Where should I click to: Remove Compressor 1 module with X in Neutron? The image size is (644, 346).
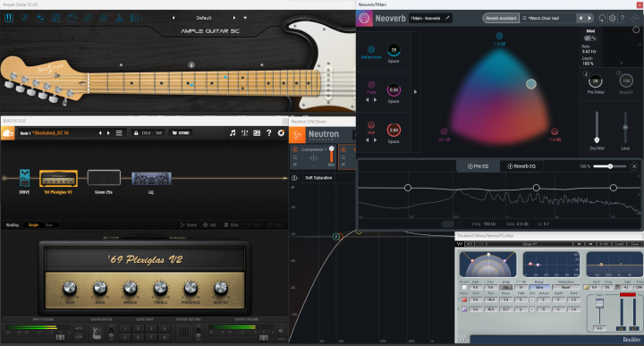pos(295,165)
